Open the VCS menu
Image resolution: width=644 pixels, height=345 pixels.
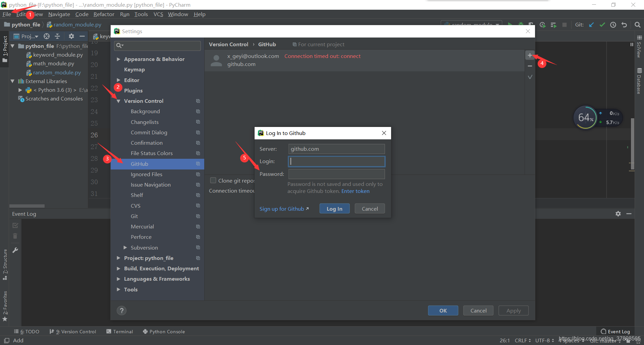click(x=158, y=14)
